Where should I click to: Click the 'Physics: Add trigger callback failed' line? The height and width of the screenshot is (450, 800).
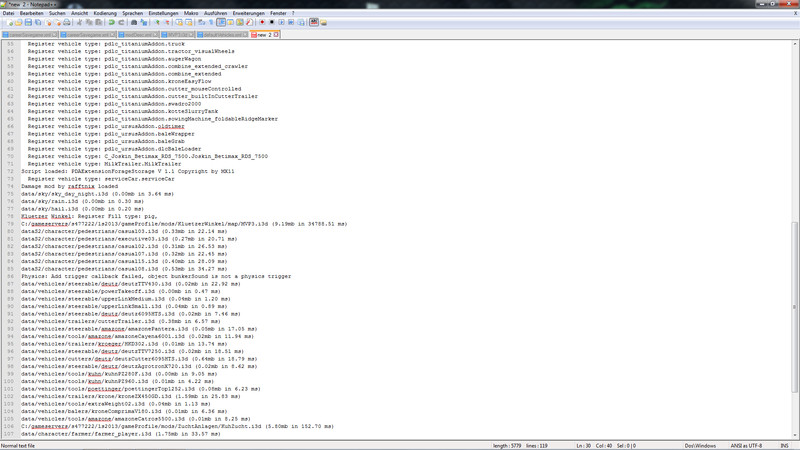(156, 277)
